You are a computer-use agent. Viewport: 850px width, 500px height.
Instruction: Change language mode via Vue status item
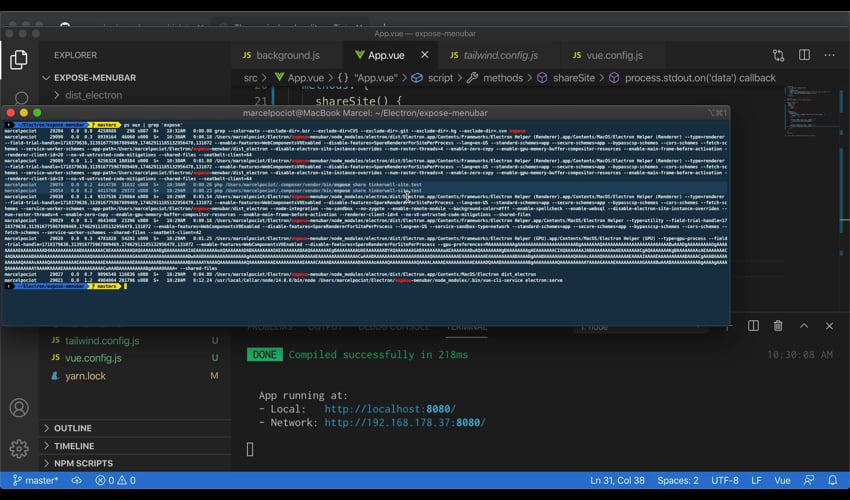[x=782, y=480]
